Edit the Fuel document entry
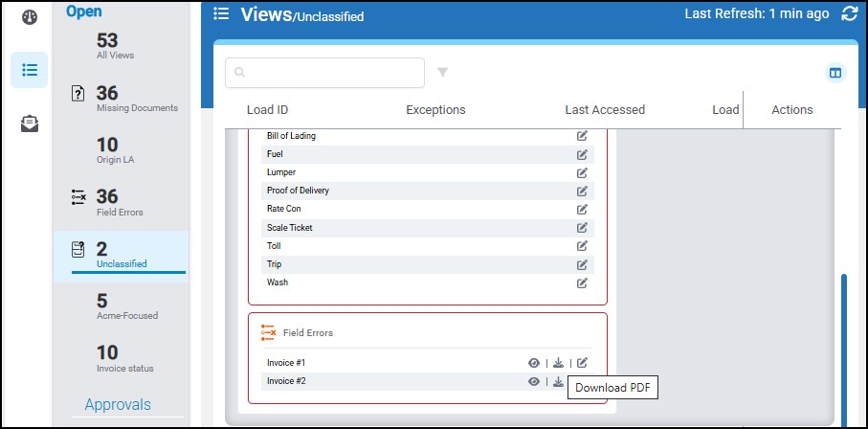This screenshot has height=429, width=868. pyautogui.click(x=582, y=154)
